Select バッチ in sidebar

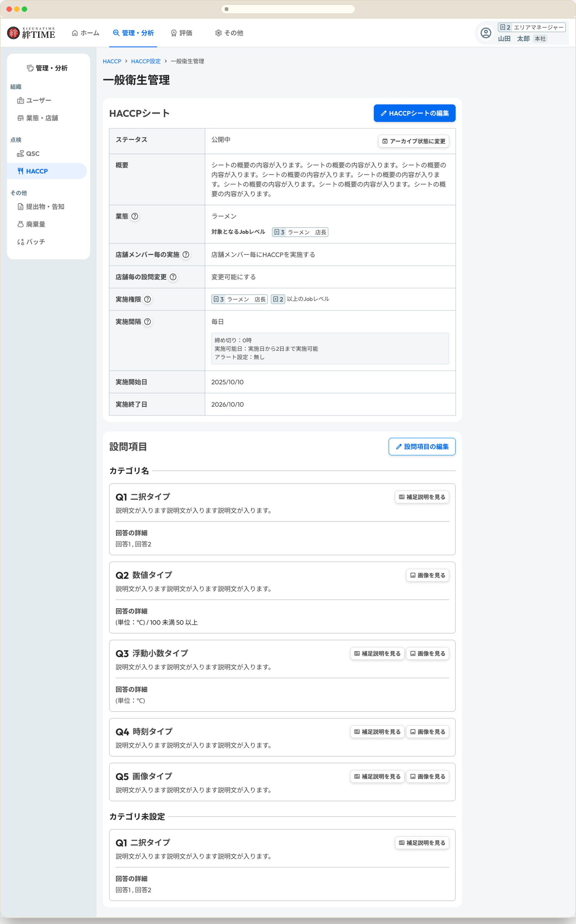(x=47, y=242)
